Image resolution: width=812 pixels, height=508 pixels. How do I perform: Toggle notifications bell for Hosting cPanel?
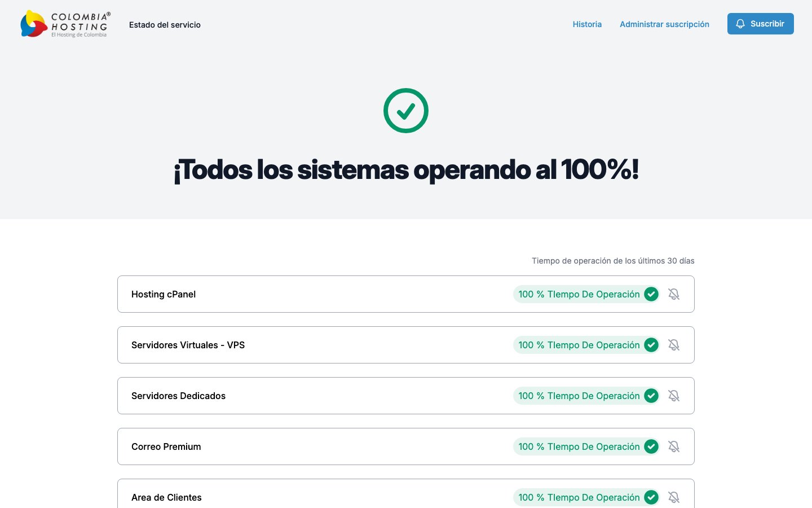674,294
